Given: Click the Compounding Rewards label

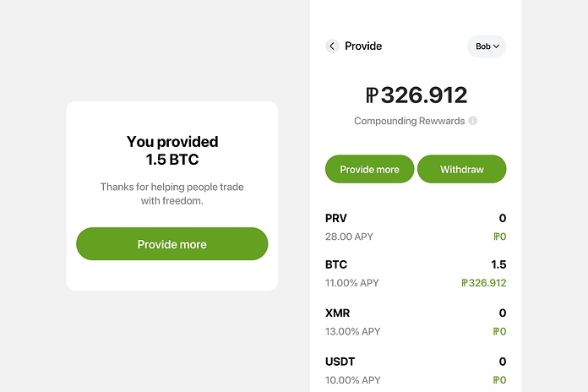Looking at the screenshot, I should [x=409, y=121].
